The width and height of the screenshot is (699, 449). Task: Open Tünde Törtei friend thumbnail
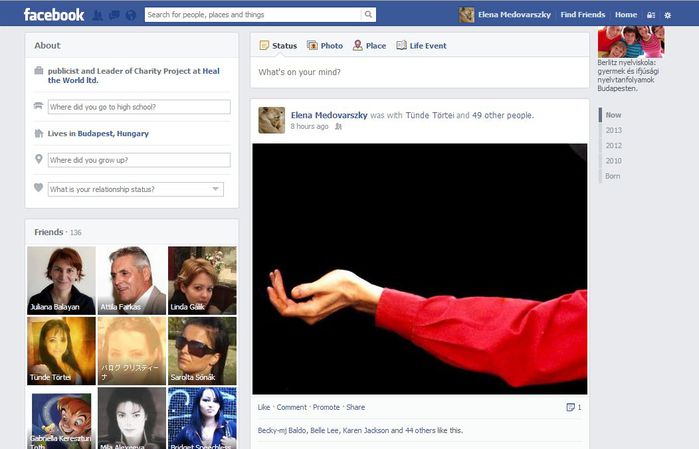62,351
